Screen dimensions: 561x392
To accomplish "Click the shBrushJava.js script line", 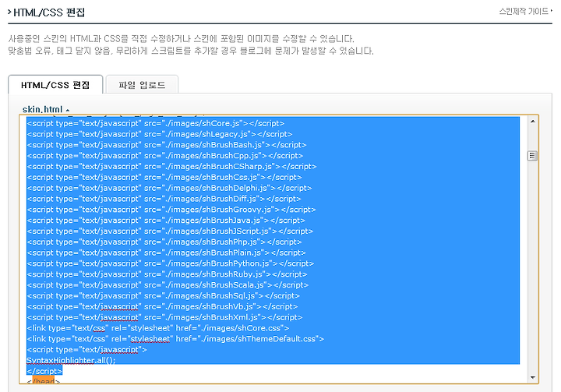I will click(x=166, y=221).
